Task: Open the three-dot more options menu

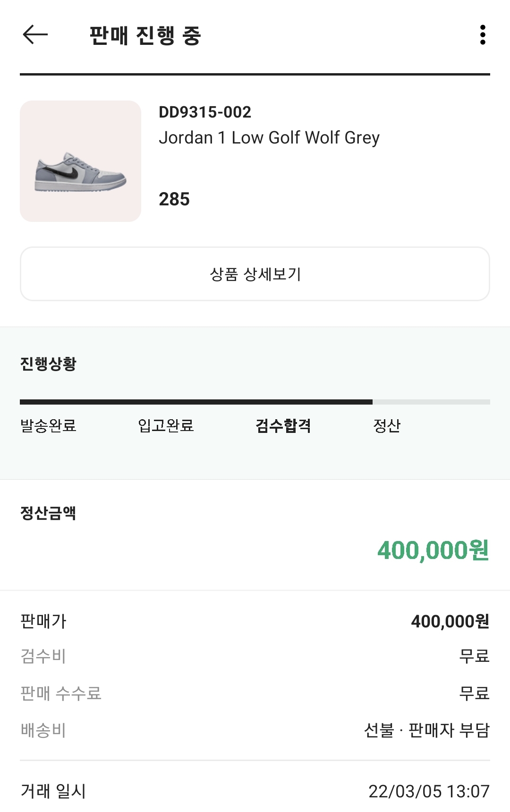Action: click(482, 35)
